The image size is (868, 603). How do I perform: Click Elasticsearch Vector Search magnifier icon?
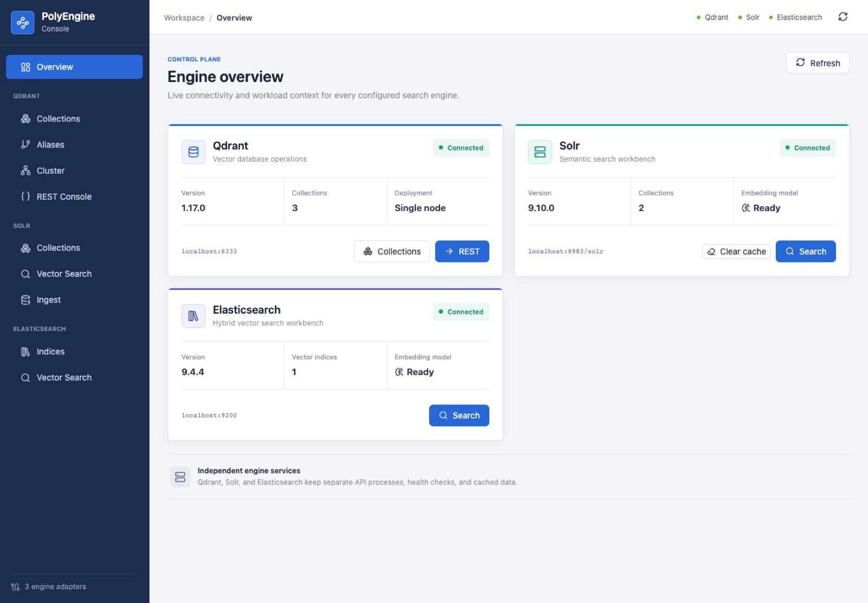(25, 378)
